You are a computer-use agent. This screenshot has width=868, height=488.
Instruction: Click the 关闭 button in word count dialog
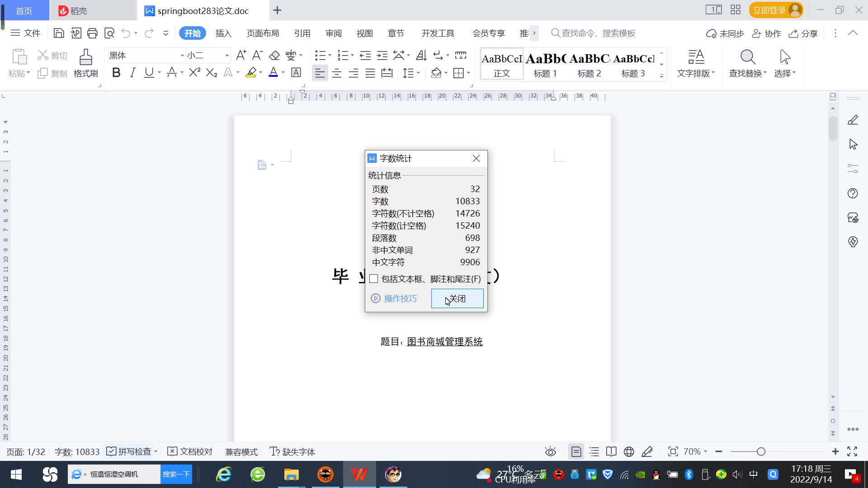457,299
